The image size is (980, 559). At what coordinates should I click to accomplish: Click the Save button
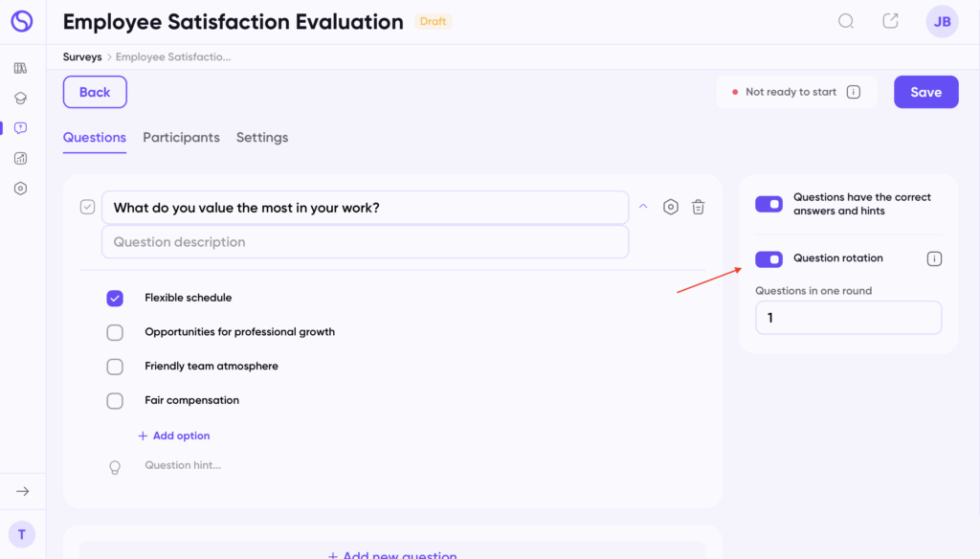[925, 92]
